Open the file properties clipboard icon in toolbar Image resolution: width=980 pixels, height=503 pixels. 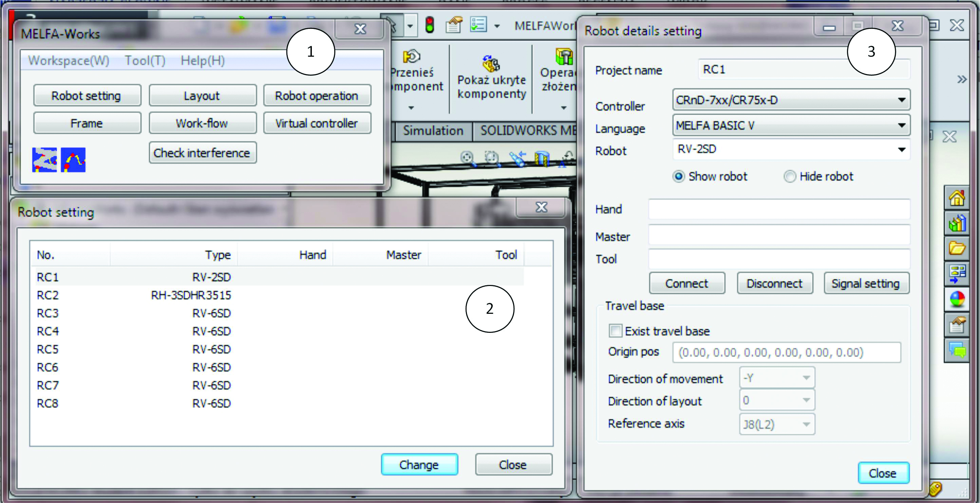click(454, 25)
